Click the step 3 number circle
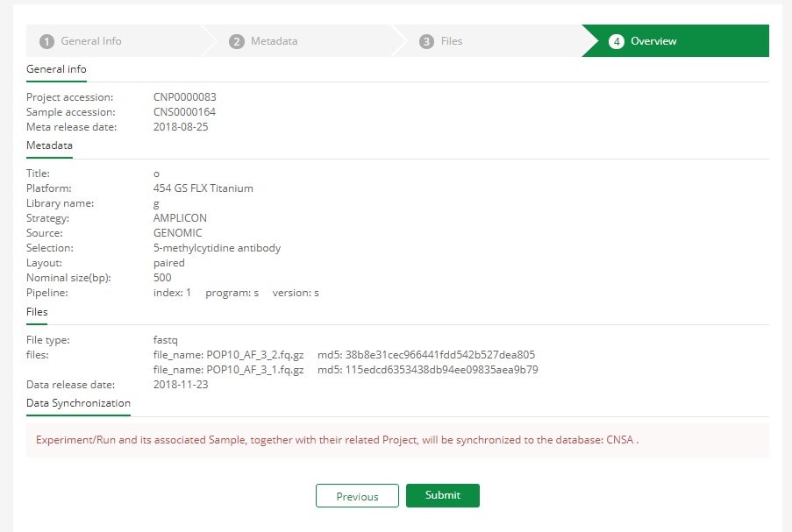The height and width of the screenshot is (532, 792). click(x=426, y=41)
